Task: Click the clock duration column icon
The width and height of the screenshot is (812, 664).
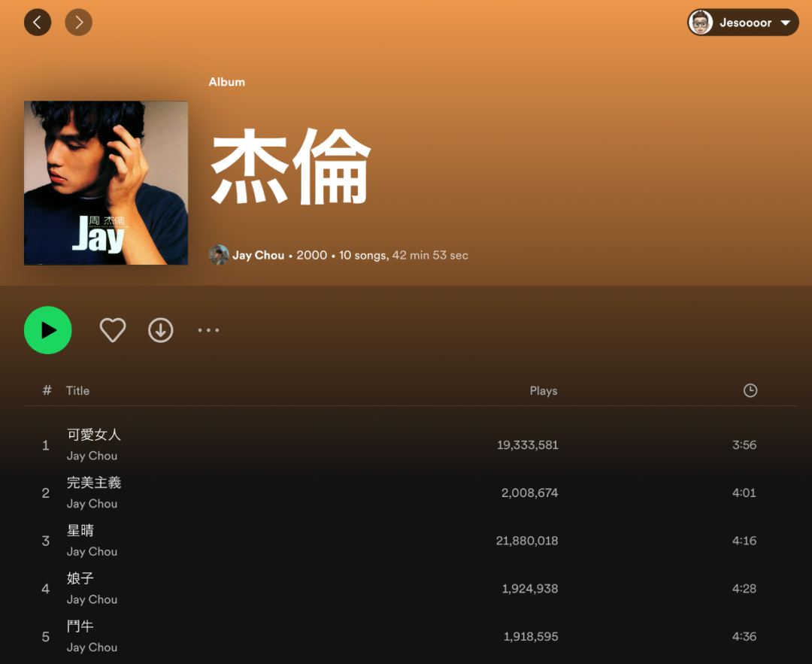Action: tap(750, 390)
